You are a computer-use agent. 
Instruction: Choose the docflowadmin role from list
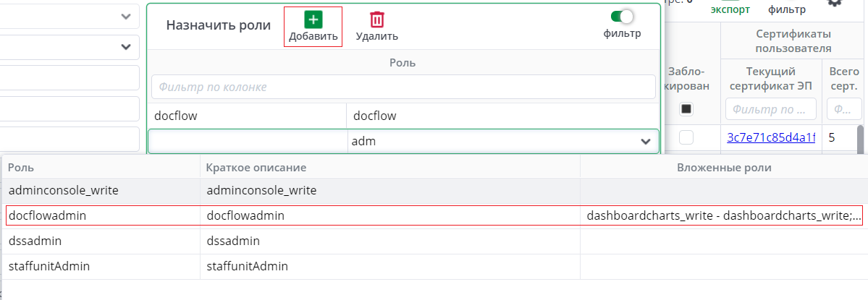pos(52,215)
